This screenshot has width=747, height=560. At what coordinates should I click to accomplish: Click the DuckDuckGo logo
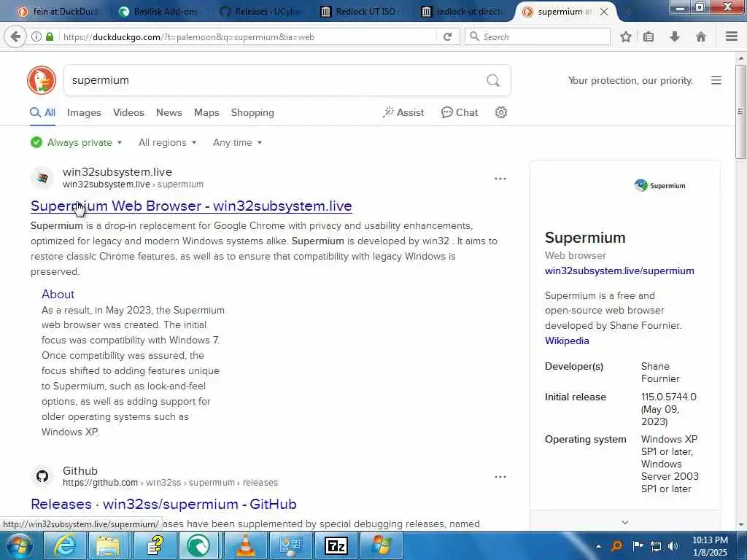pos(42,80)
